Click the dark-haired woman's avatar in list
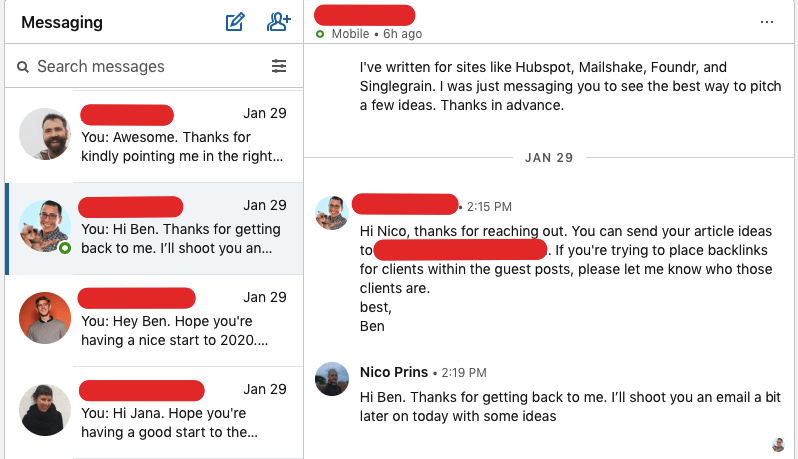The width and height of the screenshot is (798, 459). tap(45, 410)
